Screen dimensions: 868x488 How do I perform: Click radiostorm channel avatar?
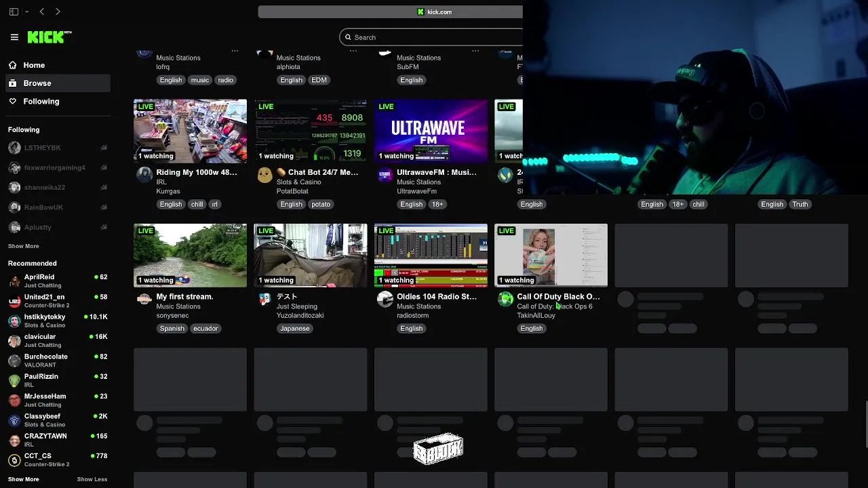click(385, 299)
